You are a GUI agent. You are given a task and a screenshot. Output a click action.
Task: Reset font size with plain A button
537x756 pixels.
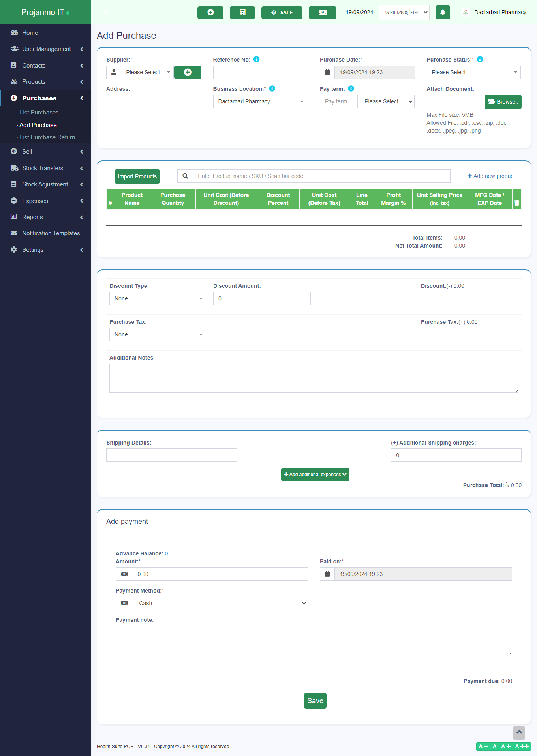pyautogui.click(x=494, y=746)
